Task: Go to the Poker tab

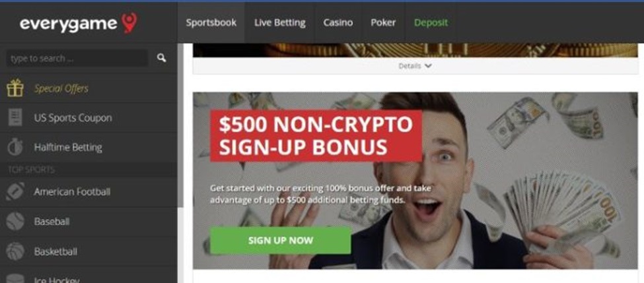Action: coord(383,22)
